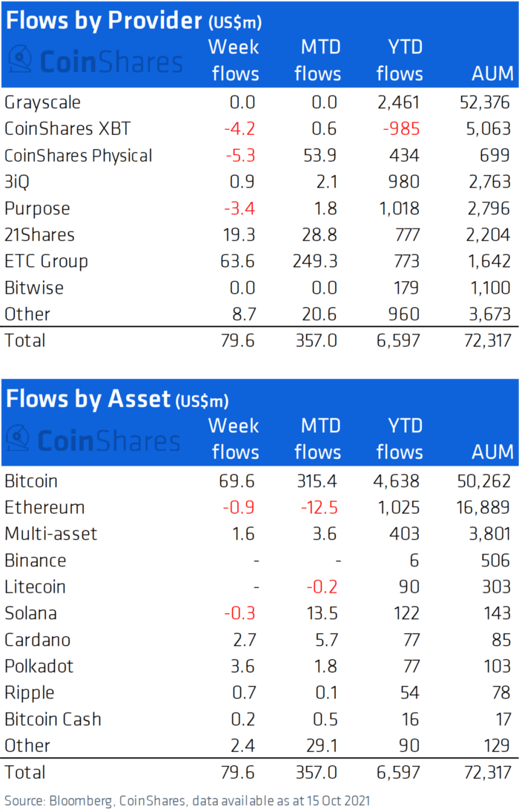The height and width of the screenshot is (812, 519).
Task: Click the CoinShares logo icon in the asset table
Action: (x=20, y=440)
